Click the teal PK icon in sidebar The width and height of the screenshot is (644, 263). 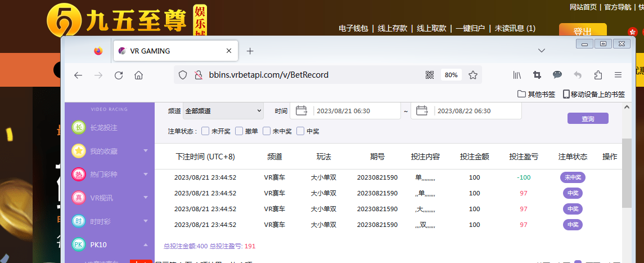(78, 244)
